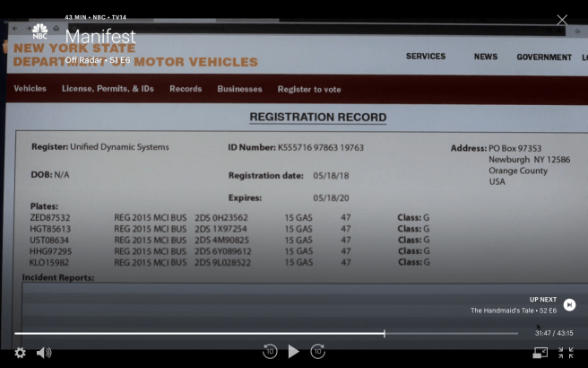Viewport: 588px width, 368px height.
Task: Exit fullscreen mode
Action: tap(566, 353)
